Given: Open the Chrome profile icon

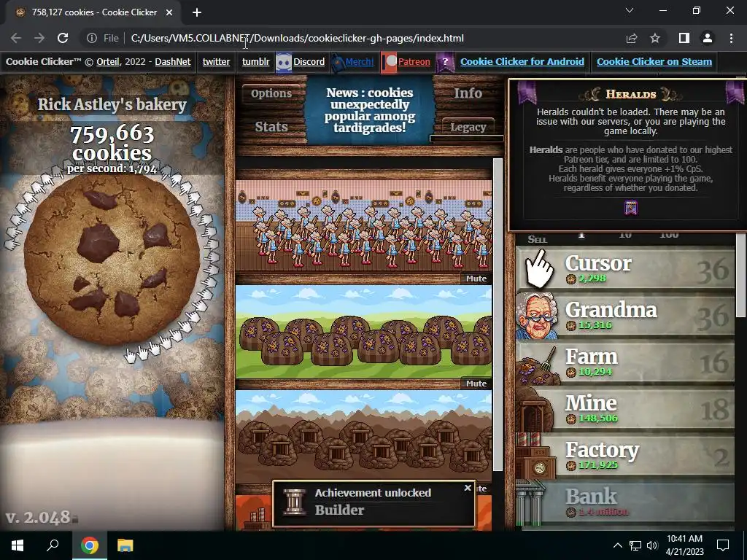Looking at the screenshot, I should coord(708,38).
